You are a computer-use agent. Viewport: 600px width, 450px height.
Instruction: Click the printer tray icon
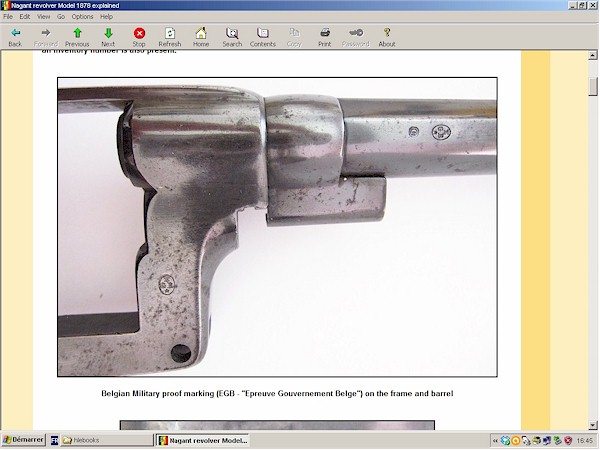[536, 441]
